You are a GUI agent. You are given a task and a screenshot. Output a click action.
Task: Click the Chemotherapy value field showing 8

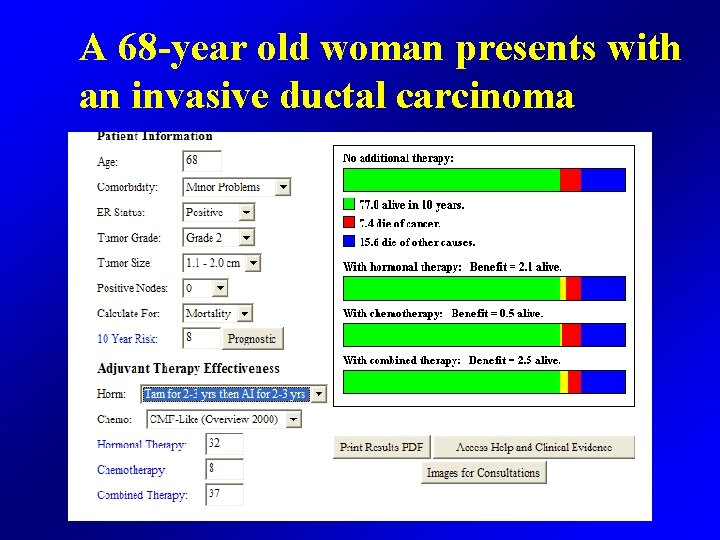[225, 469]
